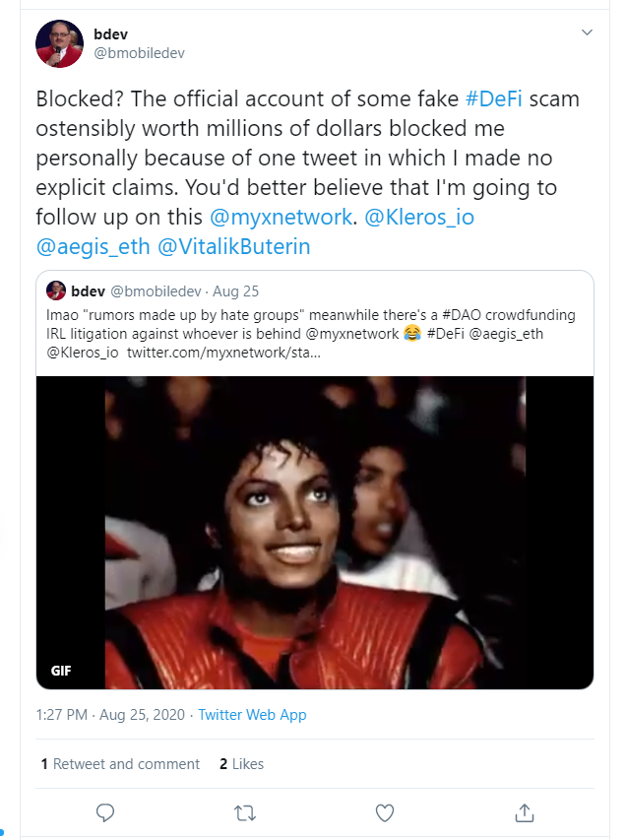Open the @bmobiledev handle at top
The width and height of the screenshot is (626, 840).
click(x=139, y=53)
